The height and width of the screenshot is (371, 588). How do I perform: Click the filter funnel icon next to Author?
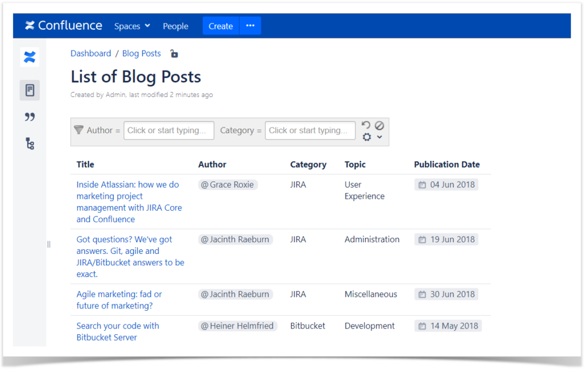click(79, 130)
